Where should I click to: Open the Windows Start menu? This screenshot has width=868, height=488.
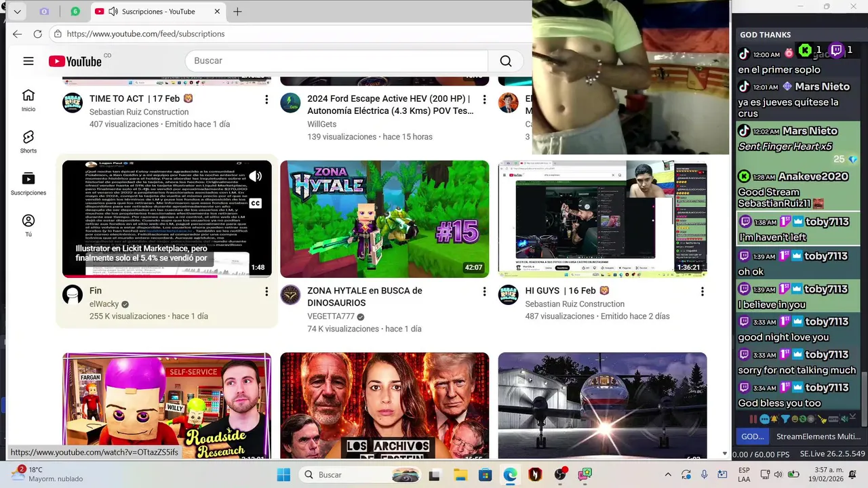click(x=283, y=474)
